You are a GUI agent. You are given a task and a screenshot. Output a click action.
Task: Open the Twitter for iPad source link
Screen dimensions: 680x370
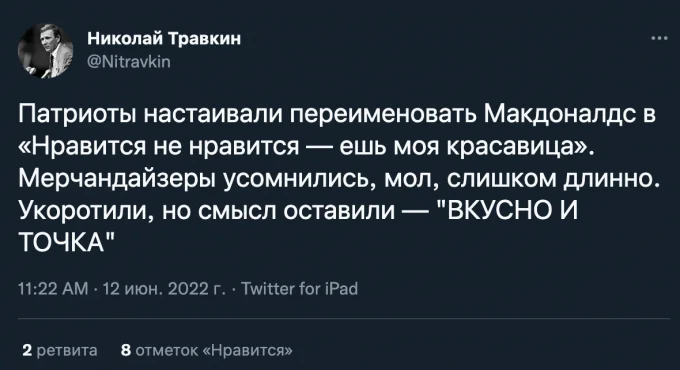(299, 289)
